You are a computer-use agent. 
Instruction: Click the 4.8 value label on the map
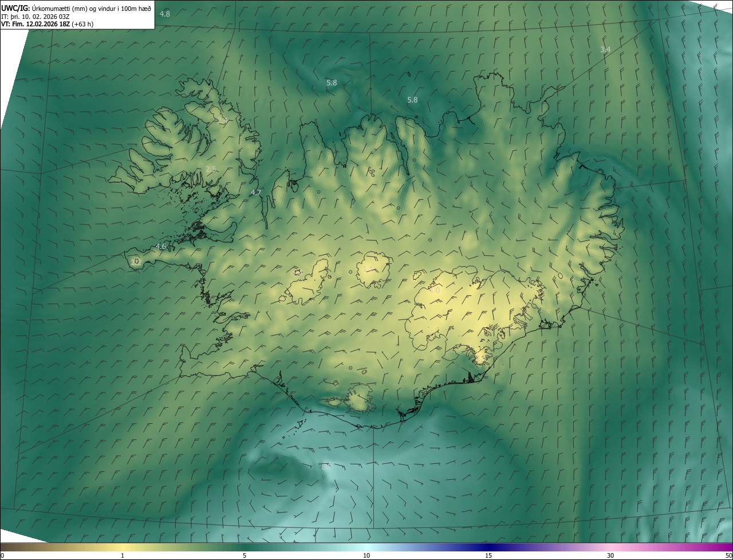click(165, 14)
